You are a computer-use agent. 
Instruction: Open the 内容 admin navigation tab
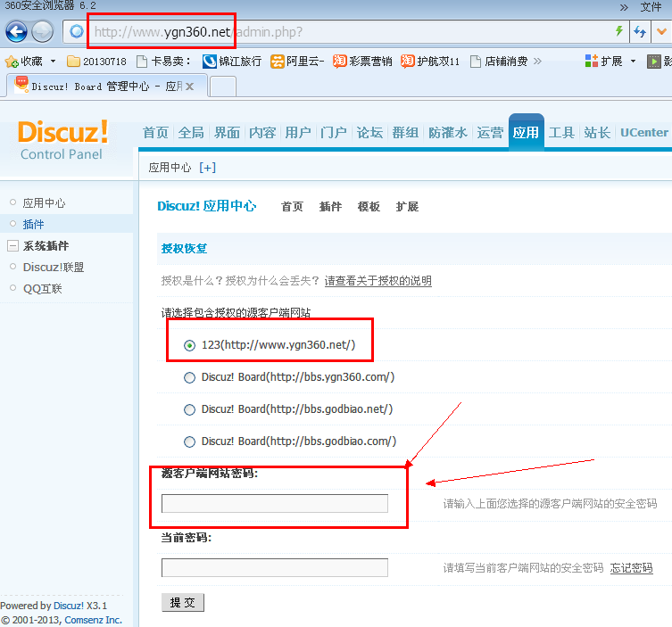click(x=262, y=133)
